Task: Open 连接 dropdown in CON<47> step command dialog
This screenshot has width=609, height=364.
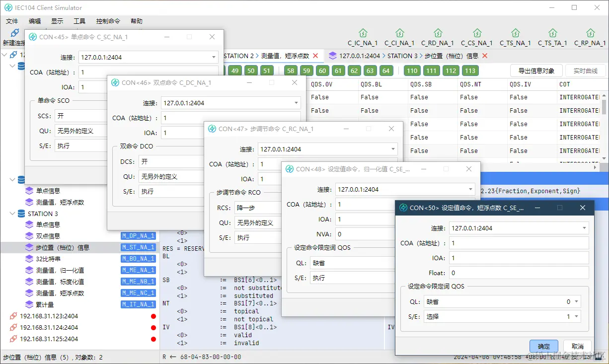Action: [328, 149]
